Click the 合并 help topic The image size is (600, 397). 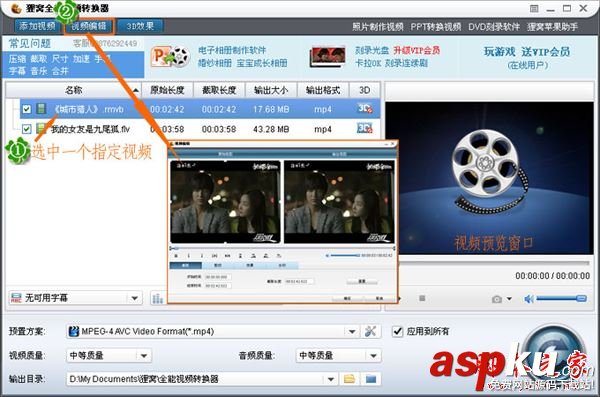click(x=60, y=71)
